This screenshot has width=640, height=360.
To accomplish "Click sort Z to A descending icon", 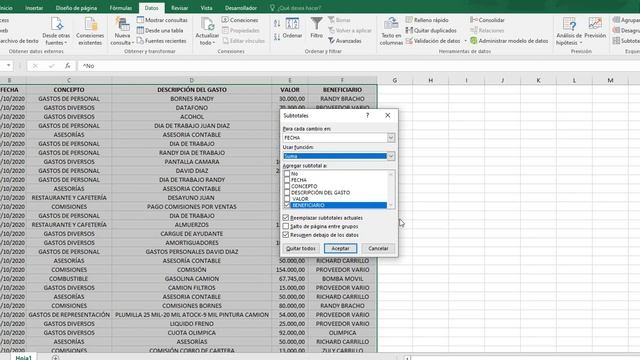I will click(x=277, y=37).
